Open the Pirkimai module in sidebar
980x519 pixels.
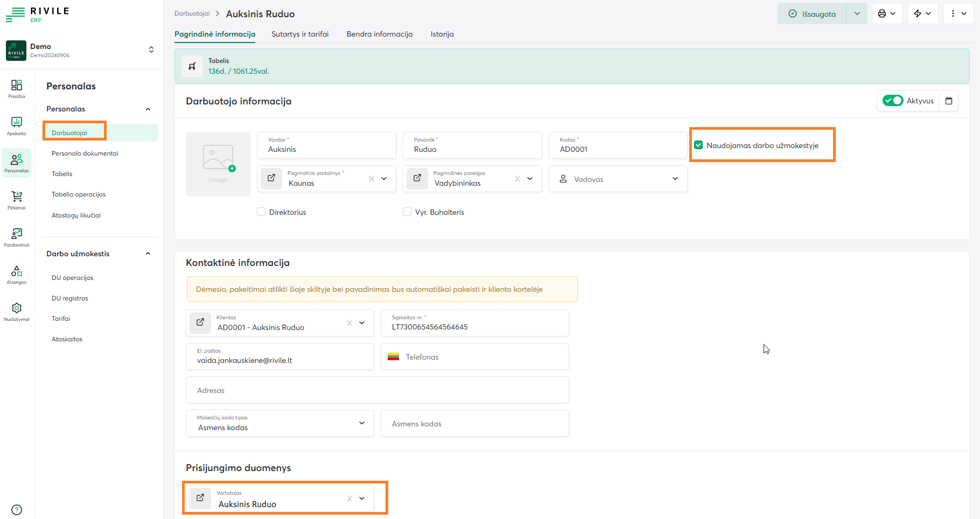coord(17,200)
